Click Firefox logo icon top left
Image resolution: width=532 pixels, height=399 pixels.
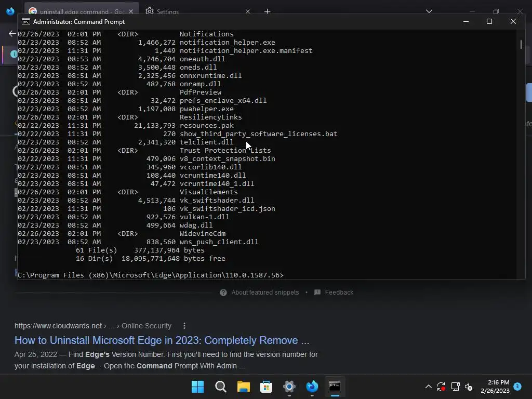point(10,11)
